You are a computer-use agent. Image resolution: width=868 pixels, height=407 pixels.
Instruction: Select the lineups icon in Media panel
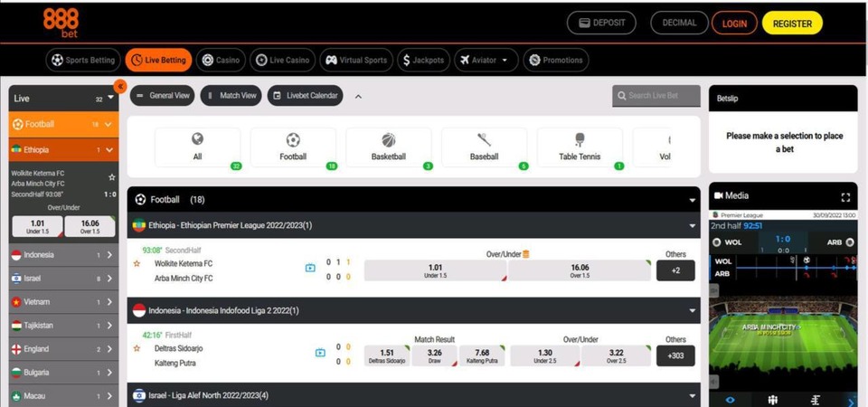[x=773, y=400]
